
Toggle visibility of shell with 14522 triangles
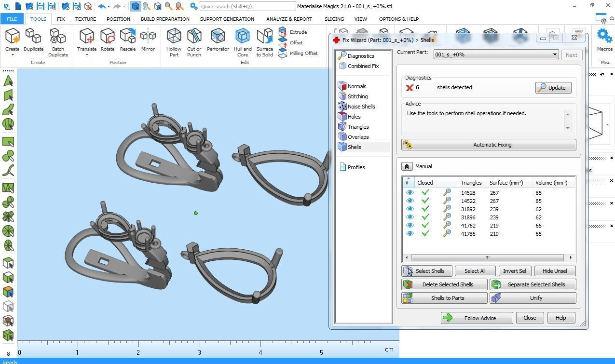[x=410, y=201]
